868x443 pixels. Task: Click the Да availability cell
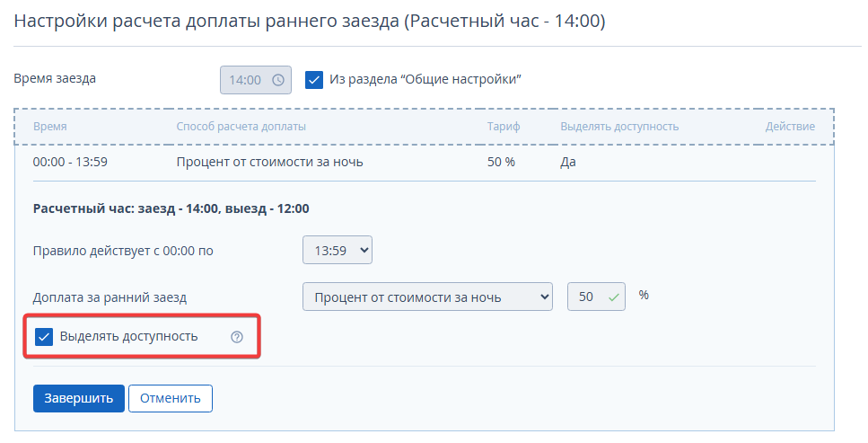[x=568, y=162]
